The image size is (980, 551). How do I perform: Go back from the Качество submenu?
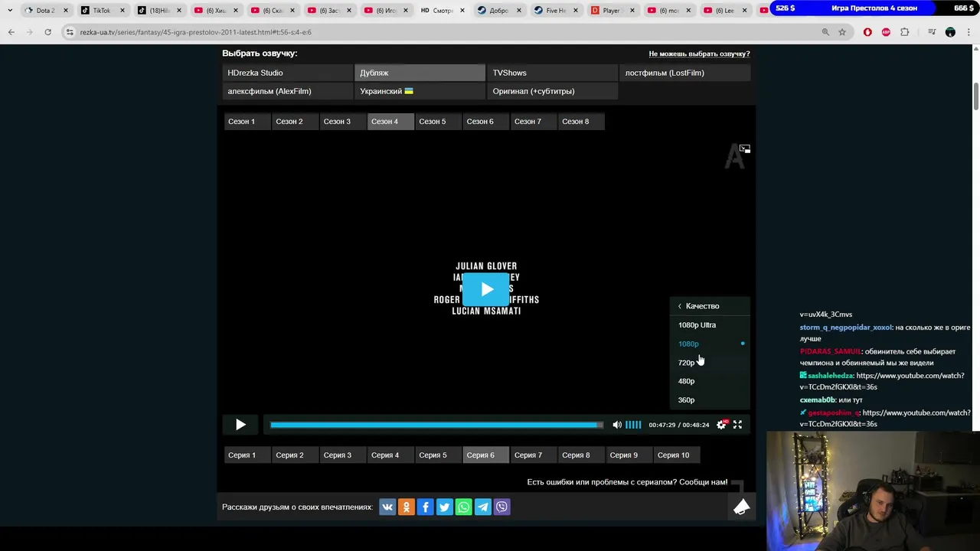[679, 306]
